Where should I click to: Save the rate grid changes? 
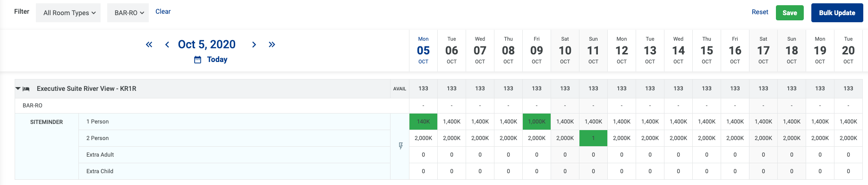pyautogui.click(x=790, y=13)
